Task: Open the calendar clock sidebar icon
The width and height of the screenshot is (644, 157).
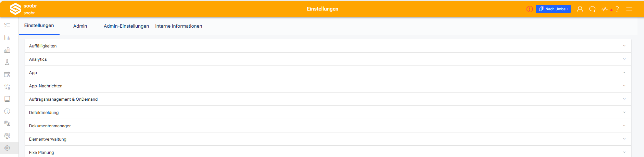Action: click(x=7, y=74)
